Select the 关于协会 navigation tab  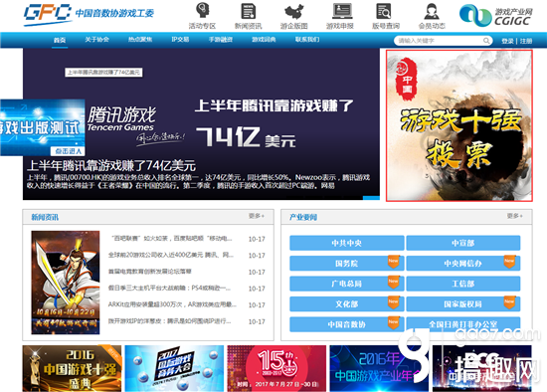(x=97, y=40)
